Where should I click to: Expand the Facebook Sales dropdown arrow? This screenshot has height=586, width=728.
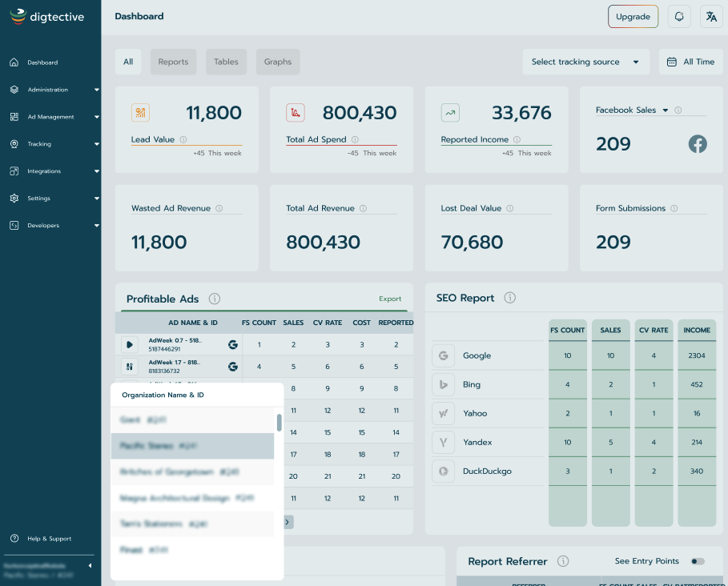pyautogui.click(x=665, y=110)
